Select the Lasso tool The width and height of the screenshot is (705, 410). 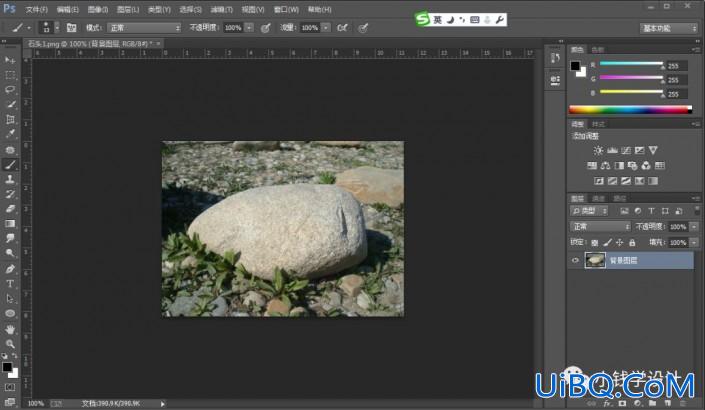pyautogui.click(x=10, y=89)
